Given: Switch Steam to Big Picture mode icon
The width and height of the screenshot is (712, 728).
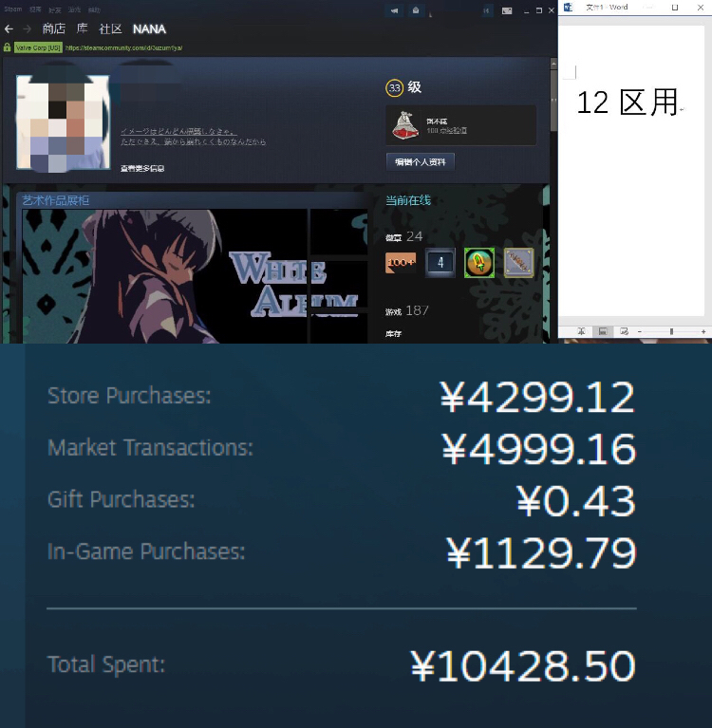Looking at the screenshot, I should (507, 10).
